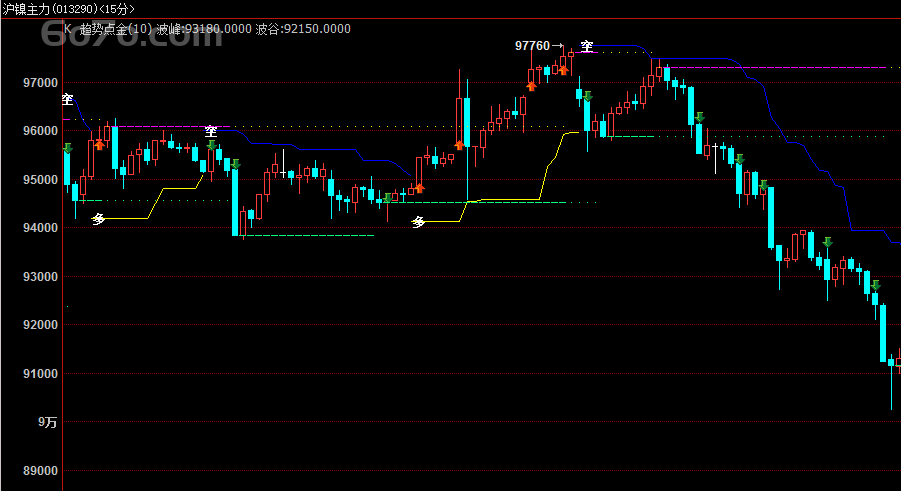
Task: Select the second 多 signal on the yellow line
Action: click(418, 221)
